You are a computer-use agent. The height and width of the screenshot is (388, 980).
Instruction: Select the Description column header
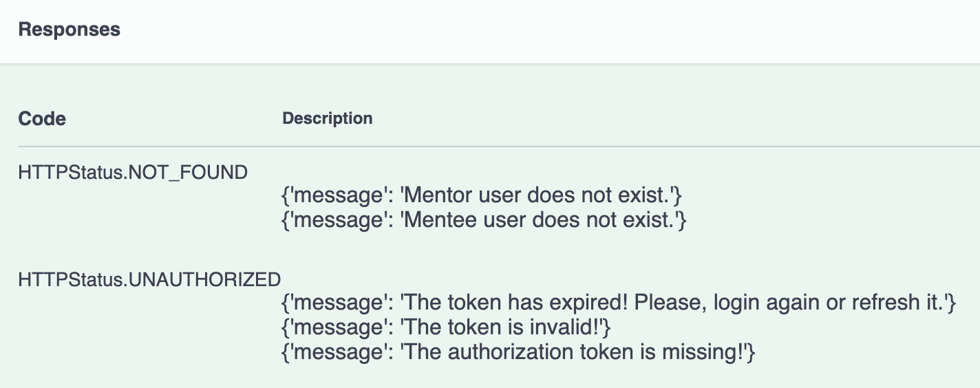tap(328, 118)
